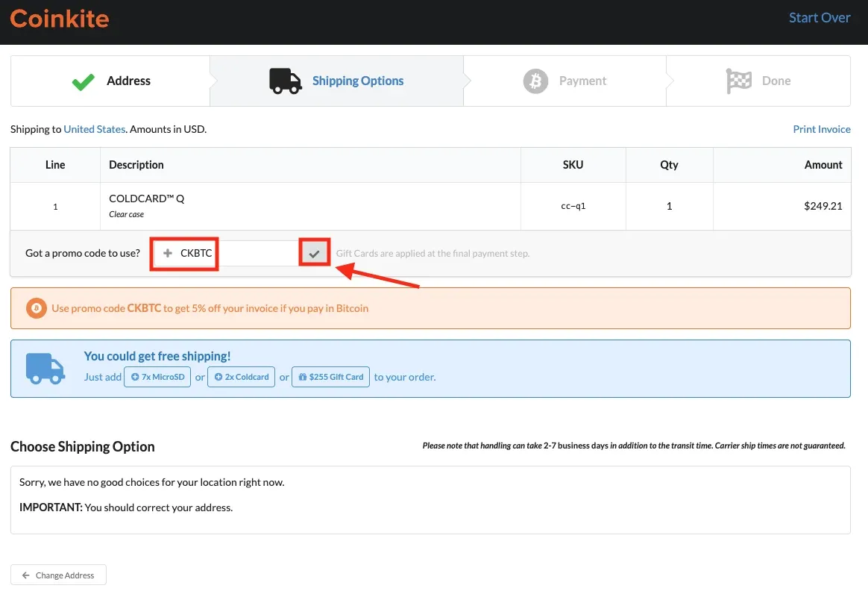Click the plus icon in promo field
The width and height of the screenshot is (868, 603).
(x=167, y=253)
